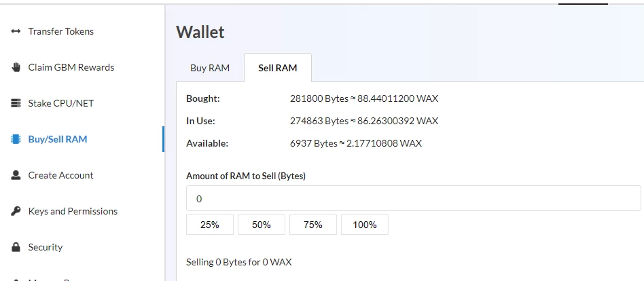Click the key icon for Keys and Permissions
644x281 pixels.
point(16,211)
